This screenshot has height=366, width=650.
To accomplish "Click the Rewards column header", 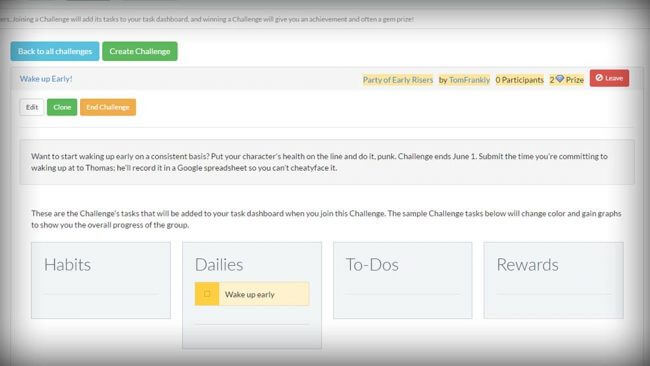I will 527,264.
